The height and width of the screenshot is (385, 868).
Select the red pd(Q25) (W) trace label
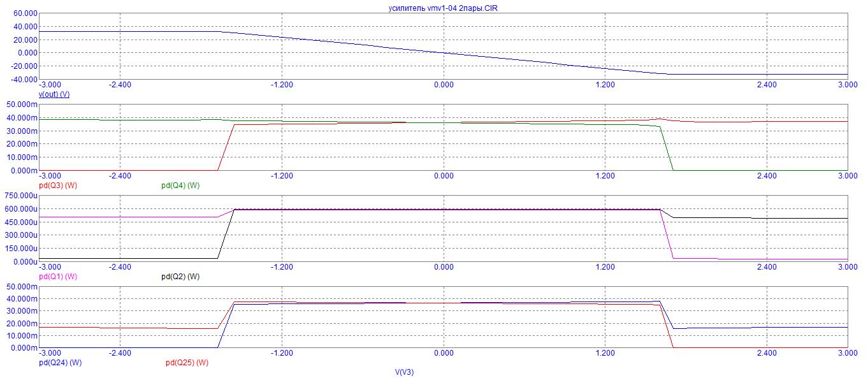187,363
